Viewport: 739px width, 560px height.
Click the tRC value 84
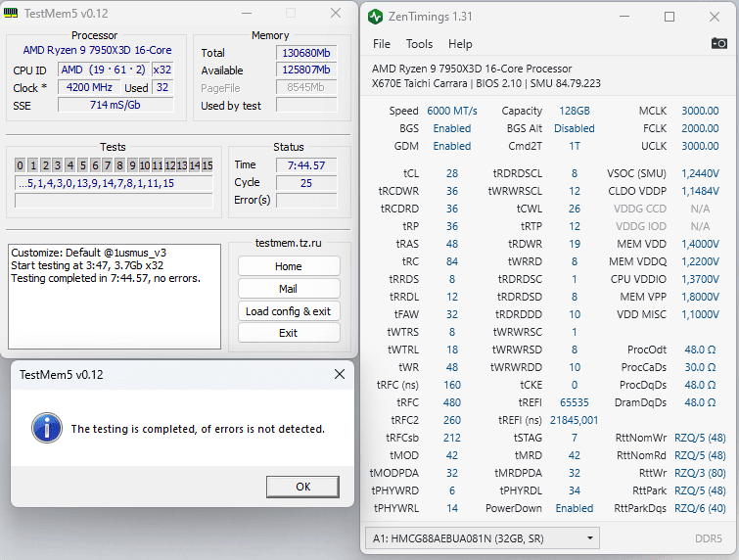[x=452, y=261]
